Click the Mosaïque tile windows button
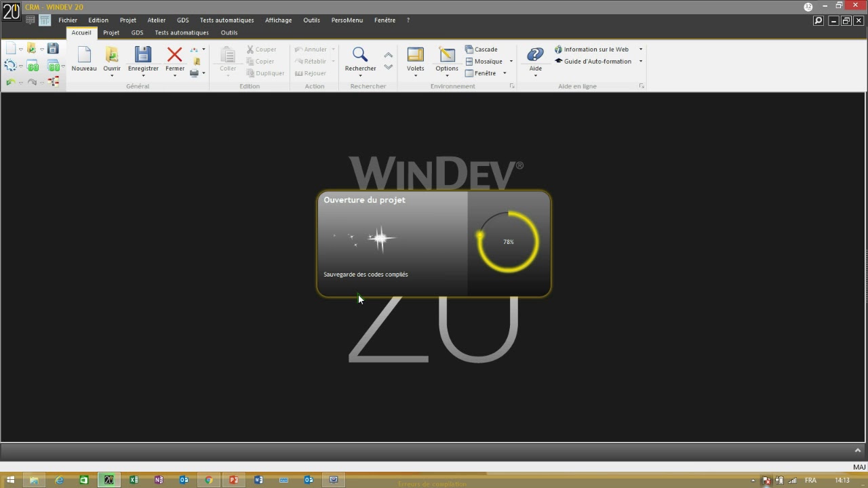The height and width of the screenshot is (488, 868). [x=484, y=62]
